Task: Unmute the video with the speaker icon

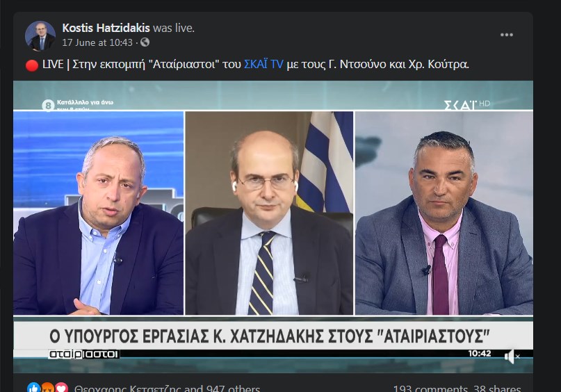Action: [512, 357]
